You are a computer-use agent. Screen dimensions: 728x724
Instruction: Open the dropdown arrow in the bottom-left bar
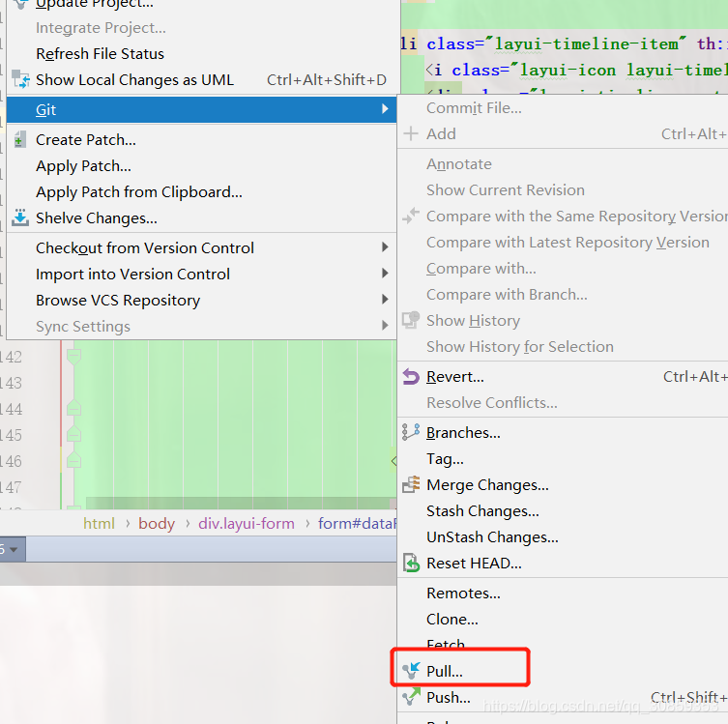(14, 549)
